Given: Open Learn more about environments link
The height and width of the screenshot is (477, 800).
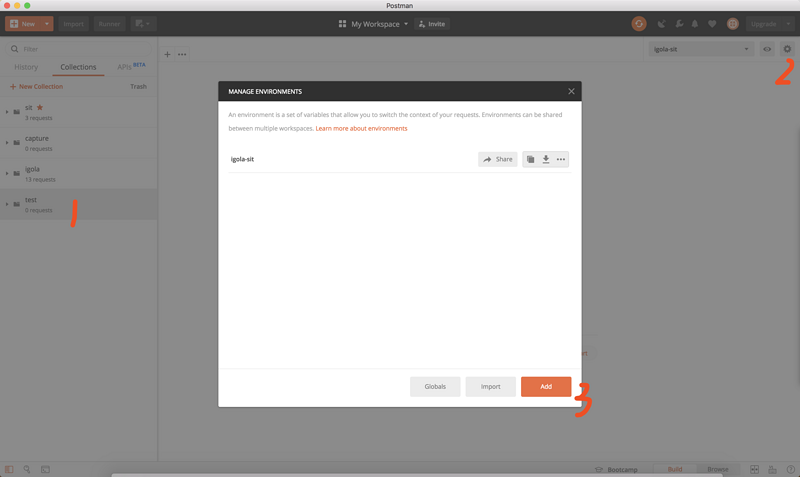Looking at the screenshot, I should pos(361,129).
